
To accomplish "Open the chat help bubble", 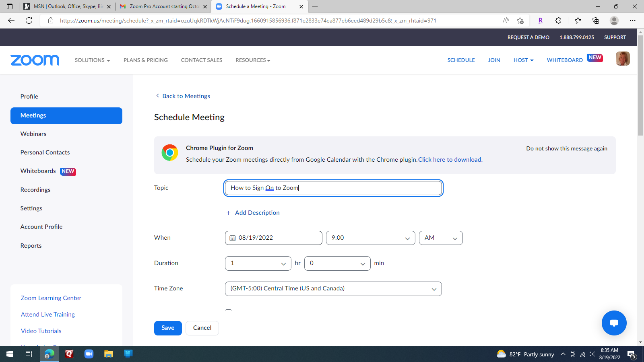I will [x=614, y=323].
